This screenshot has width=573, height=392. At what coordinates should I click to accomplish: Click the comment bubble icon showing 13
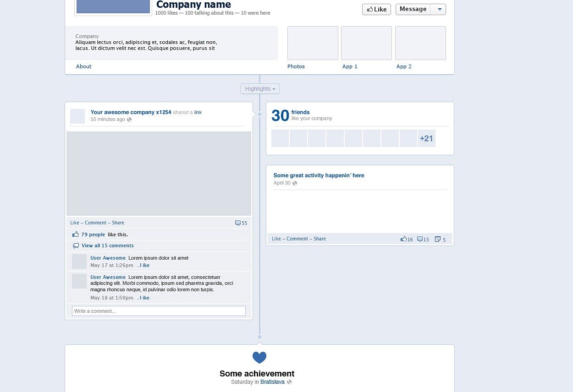pos(420,239)
